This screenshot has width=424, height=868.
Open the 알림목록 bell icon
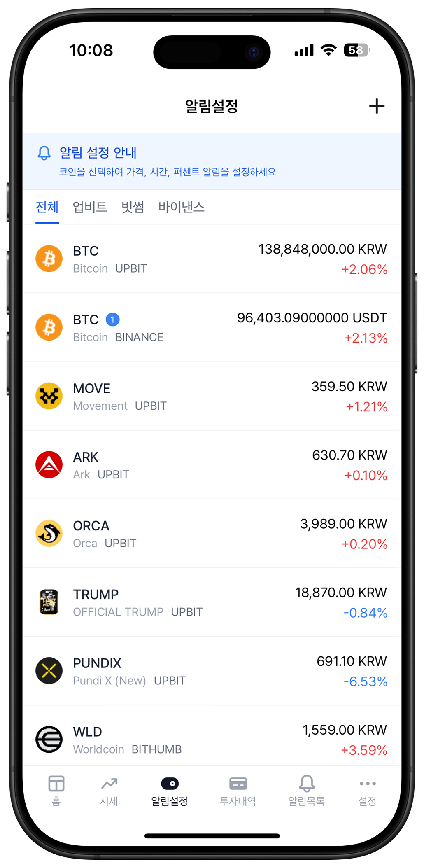(x=307, y=783)
